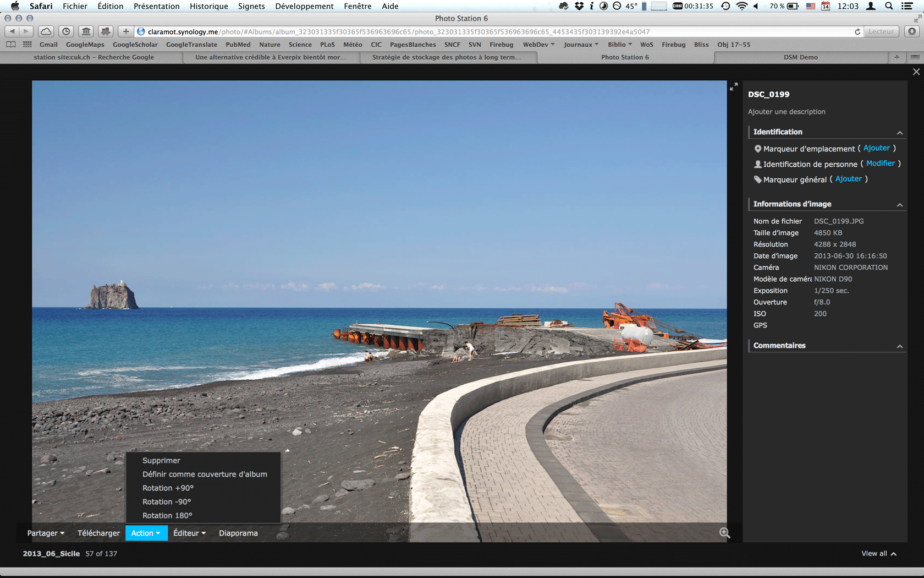
Task: Select Rotation 180°
Action: coord(203,515)
